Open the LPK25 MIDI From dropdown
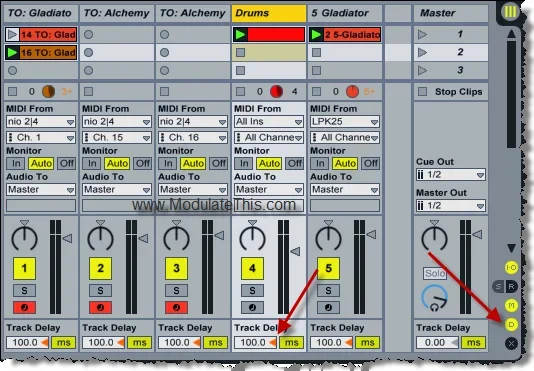Viewport: 534px width, 371px height. [x=345, y=122]
